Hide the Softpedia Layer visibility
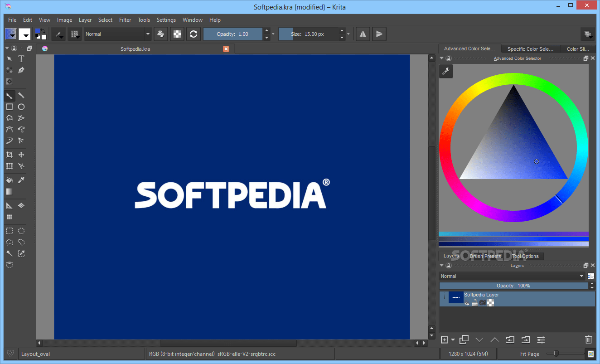 [x=467, y=303]
